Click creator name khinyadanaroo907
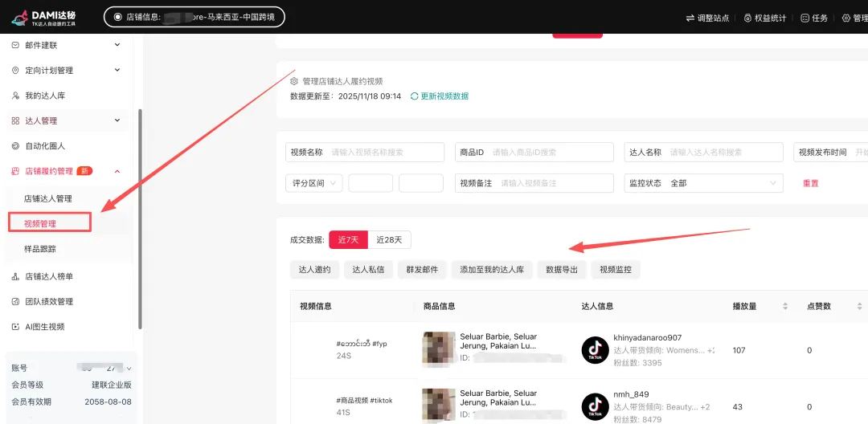Viewport: 868px width, 424px height. coord(648,338)
